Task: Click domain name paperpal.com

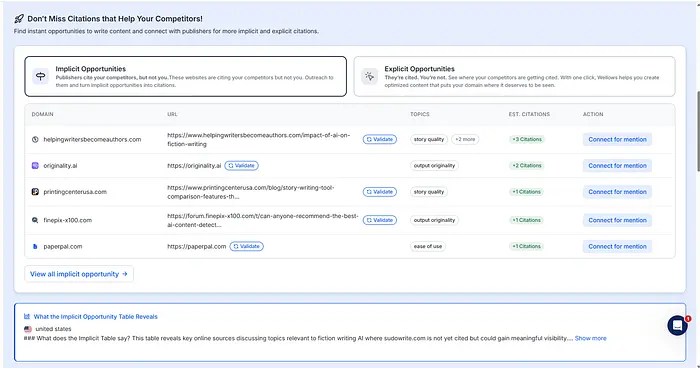Action: click(62, 247)
